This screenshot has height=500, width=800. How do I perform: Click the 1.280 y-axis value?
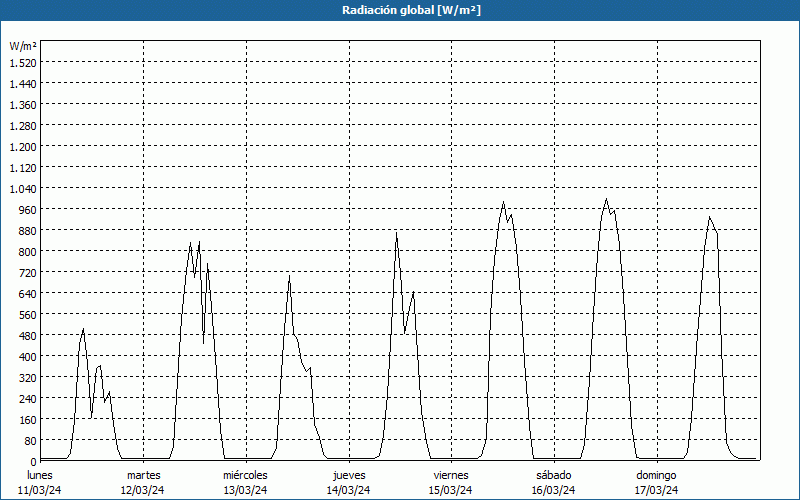pos(23,126)
